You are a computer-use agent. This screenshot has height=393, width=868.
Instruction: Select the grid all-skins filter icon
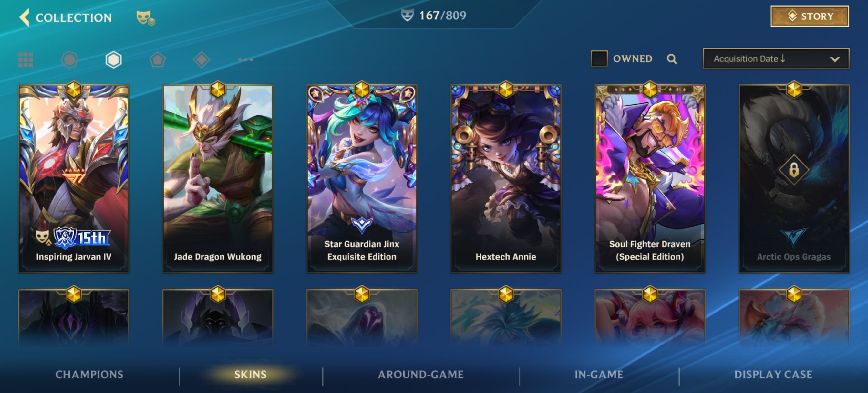[x=26, y=60]
